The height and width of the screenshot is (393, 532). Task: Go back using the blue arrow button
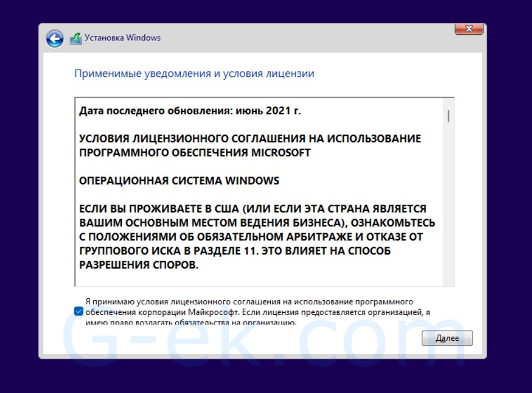54,38
